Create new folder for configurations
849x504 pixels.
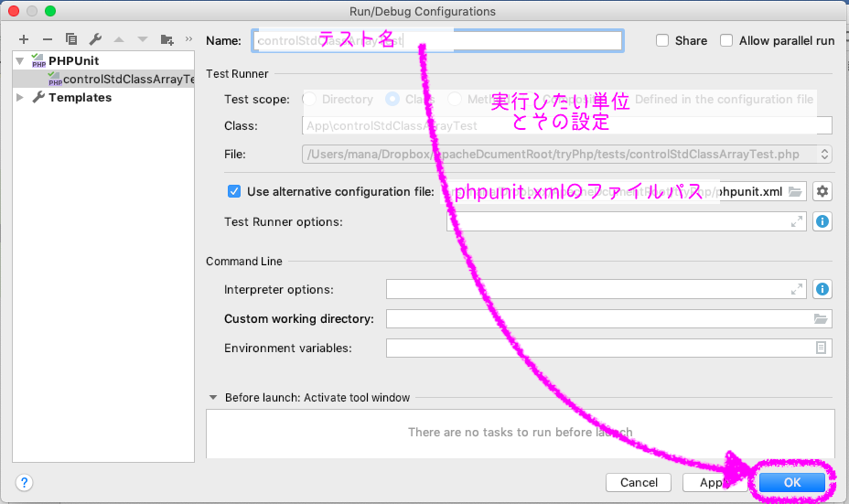tap(167, 39)
